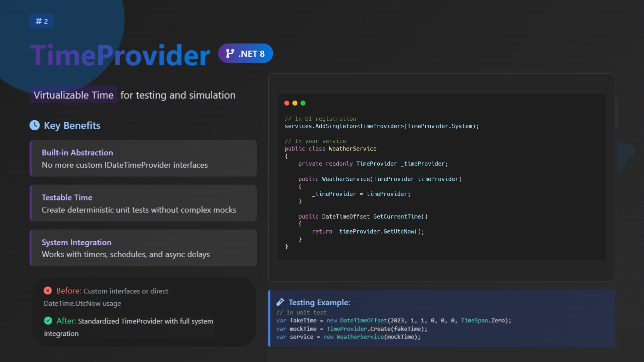Click the 'Before:' label
644x362 pixels.
pyautogui.click(x=69, y=291)
